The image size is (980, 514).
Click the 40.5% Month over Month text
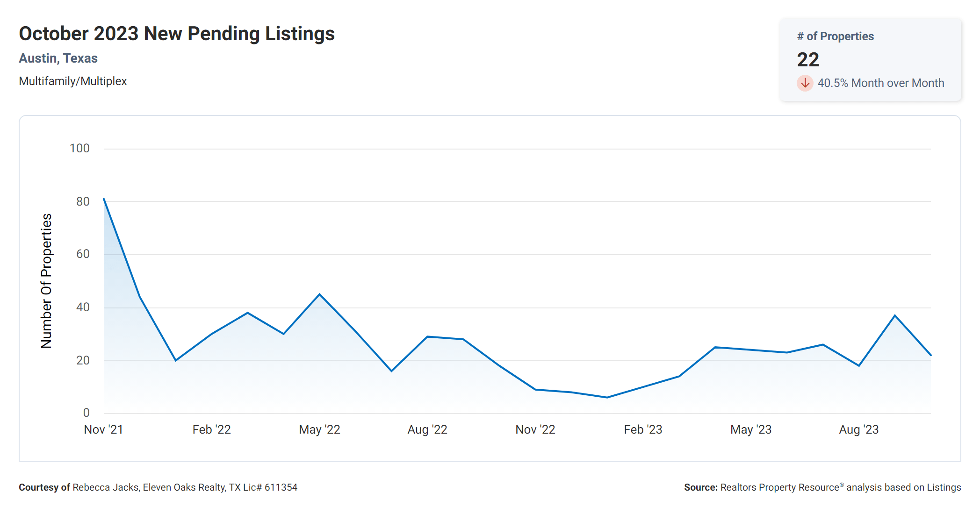880,83
